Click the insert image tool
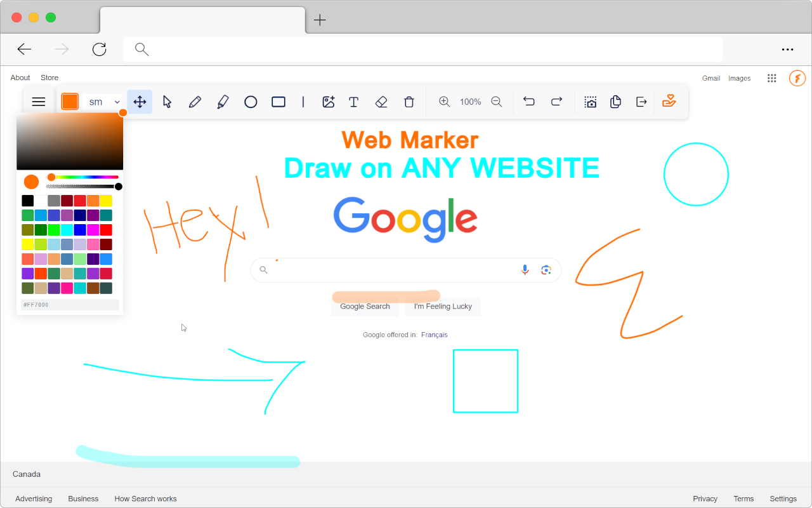 click(328, 102)
